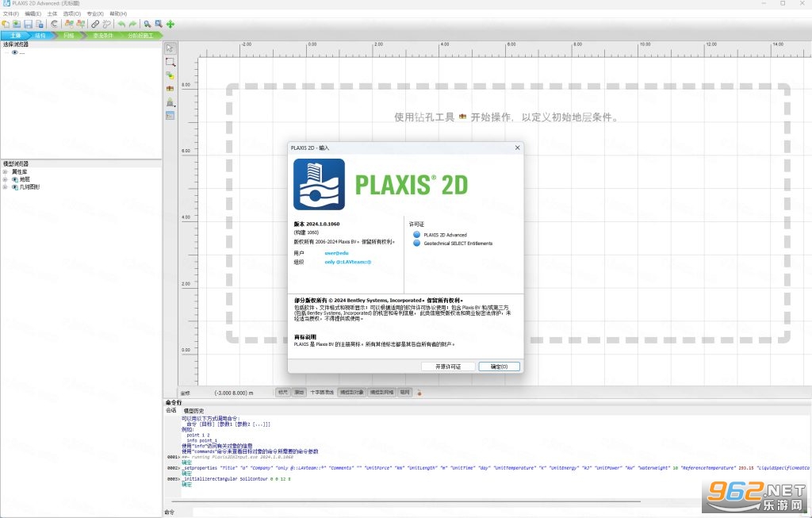Click the Create borehole tool icon
The image size is (812, 518).
coord(170,89)
